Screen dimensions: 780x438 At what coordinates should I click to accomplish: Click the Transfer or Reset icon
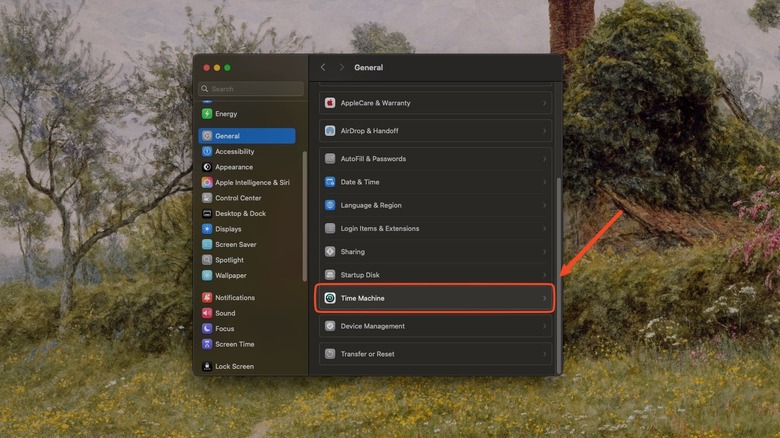(330, 354)
